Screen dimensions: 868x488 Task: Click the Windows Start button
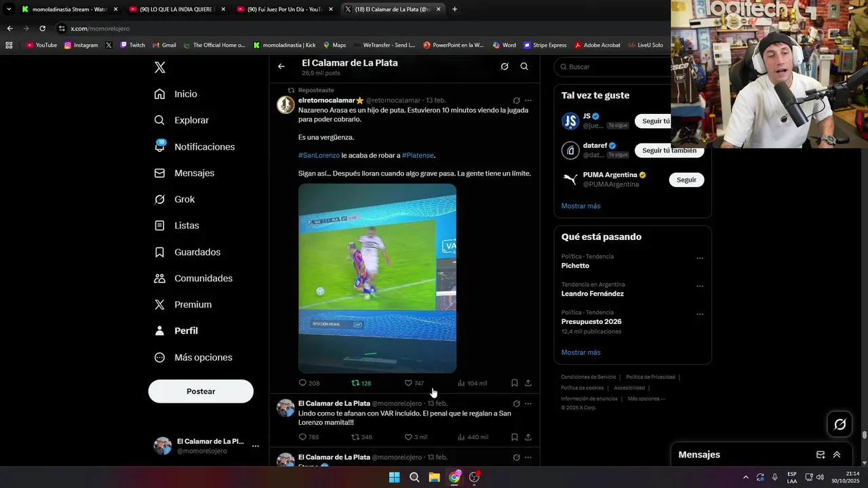pyautogui.click(x=394, y=477)
